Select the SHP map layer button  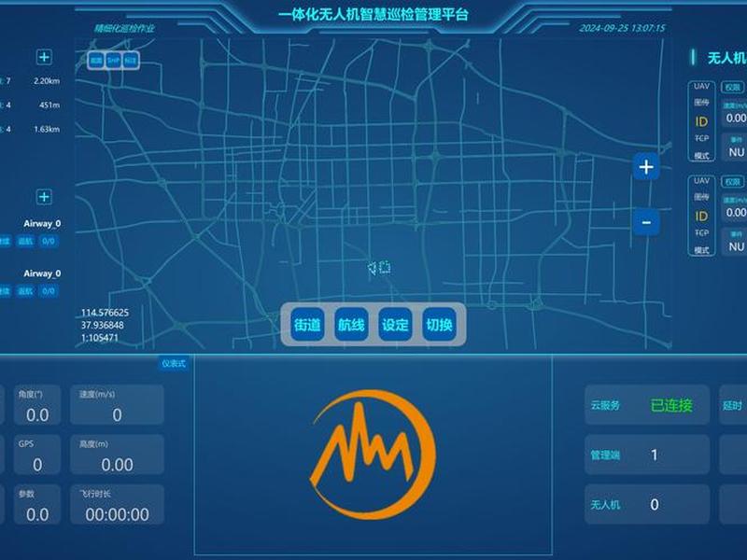pyautogui.click(x=113, y=61)
